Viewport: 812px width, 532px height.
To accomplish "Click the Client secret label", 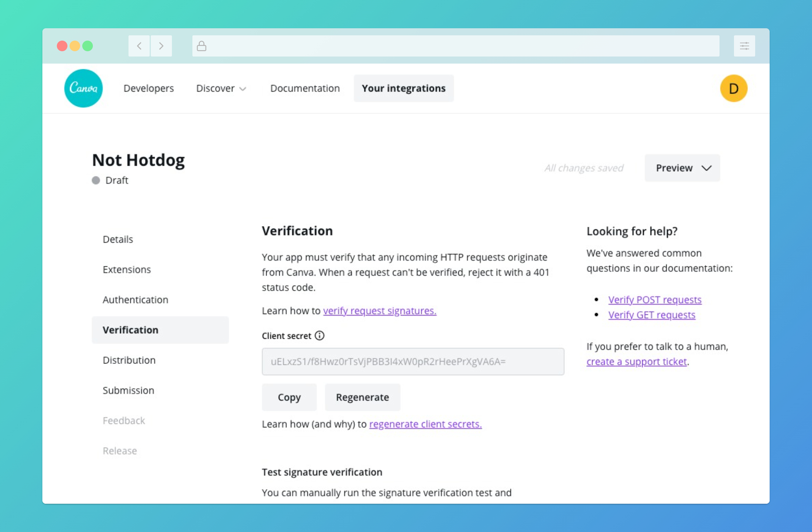I will [287, 336].
